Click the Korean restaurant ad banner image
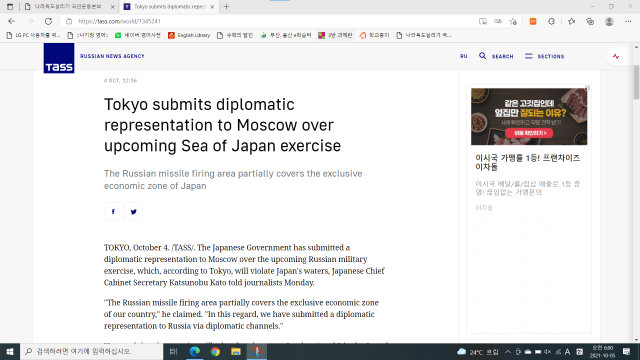Image resolution: width=640 pixels, height=360 pixels. (x=529, y=116)
